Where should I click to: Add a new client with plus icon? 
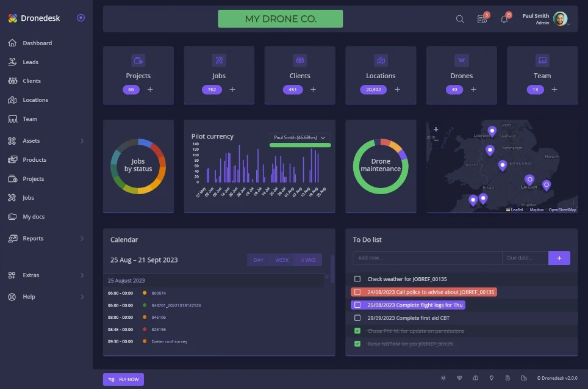click(x=313, y=89)
